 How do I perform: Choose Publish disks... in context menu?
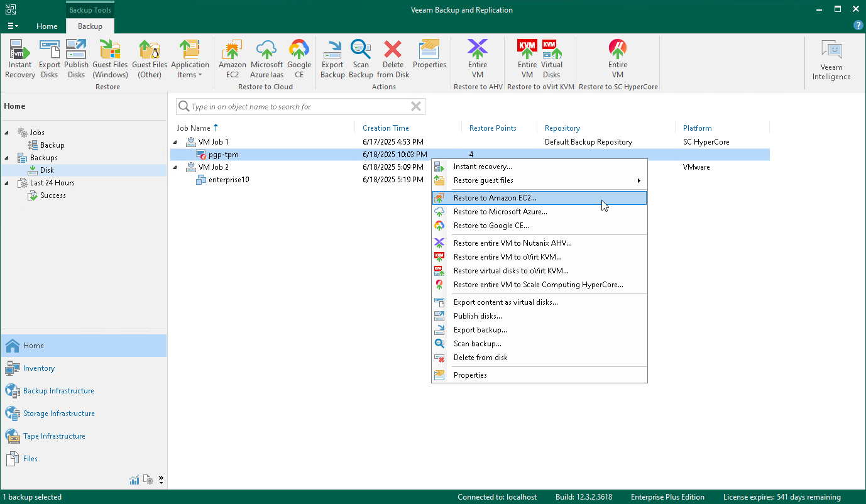[x=539, y=316]
